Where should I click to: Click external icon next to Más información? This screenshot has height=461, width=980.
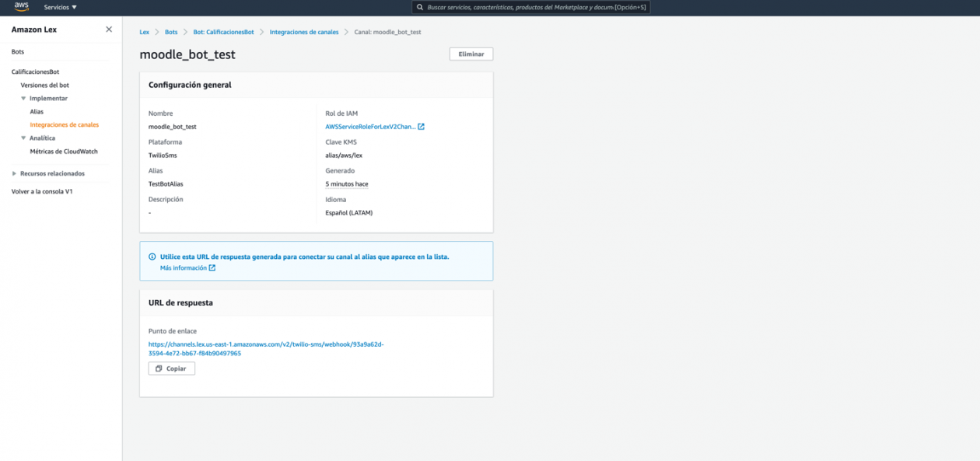click(212, 267)
